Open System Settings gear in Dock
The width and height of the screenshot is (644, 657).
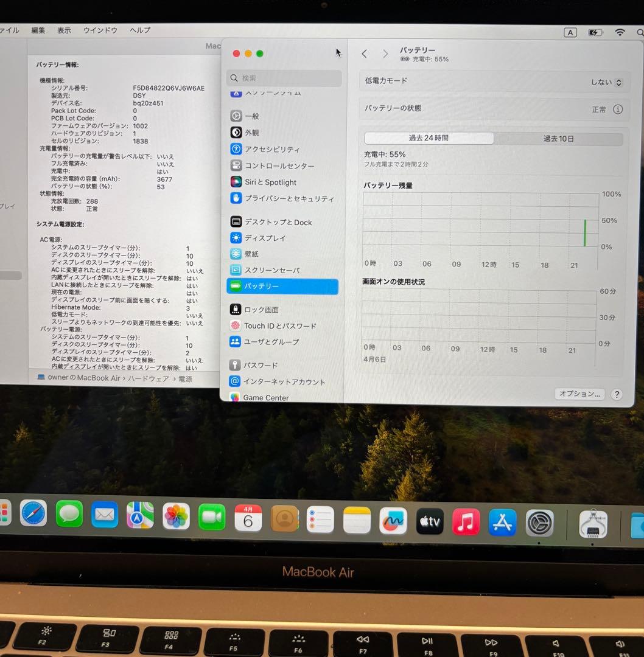tap(539, 523)
